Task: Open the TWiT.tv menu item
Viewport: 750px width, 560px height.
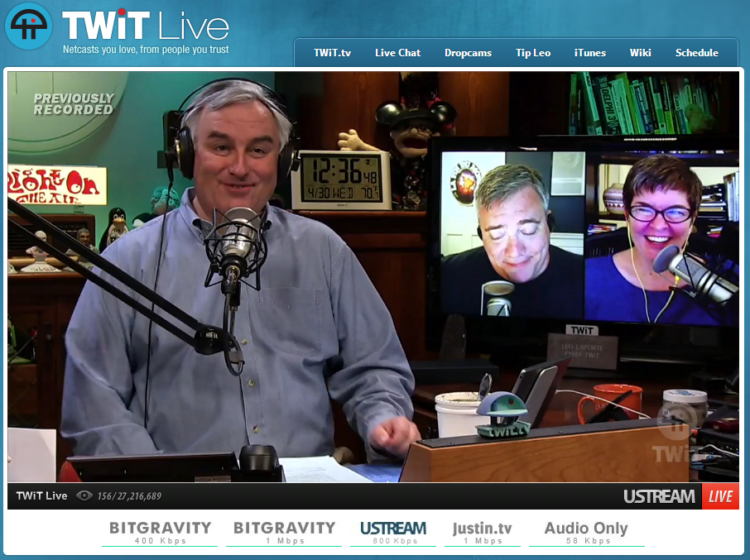Action: coord(332,53)
